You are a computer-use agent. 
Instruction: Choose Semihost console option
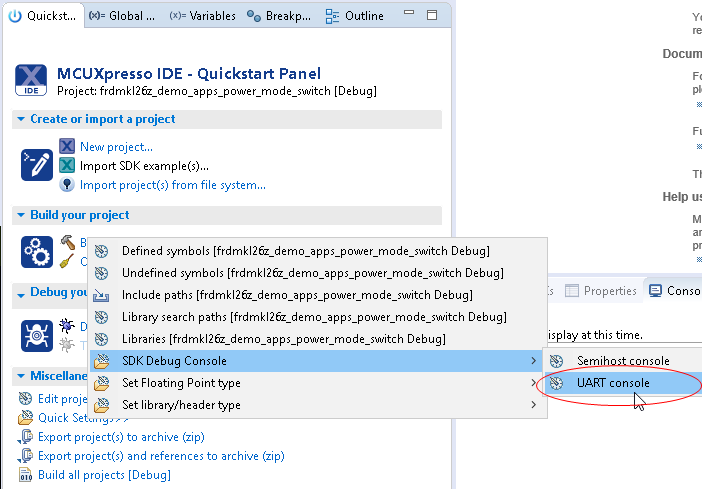point(623,361)
